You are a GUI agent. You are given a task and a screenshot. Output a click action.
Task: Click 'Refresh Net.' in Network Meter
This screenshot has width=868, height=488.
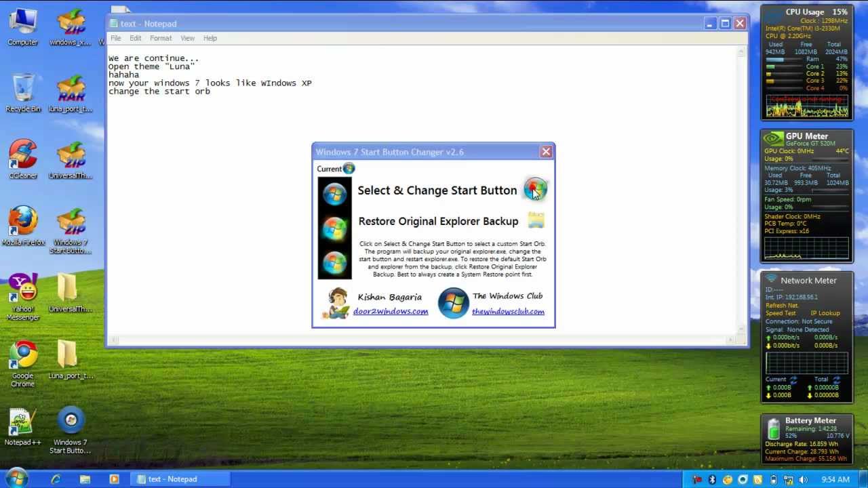[x=782, y=306]
